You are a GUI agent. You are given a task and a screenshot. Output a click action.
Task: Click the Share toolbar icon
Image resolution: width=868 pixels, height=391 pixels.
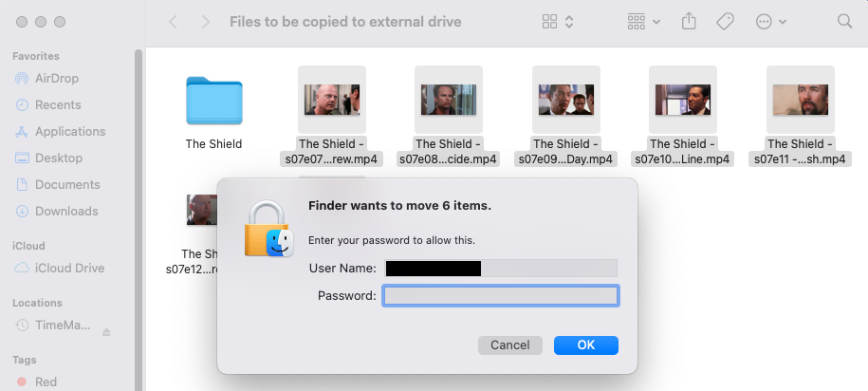tap(690, 21)
